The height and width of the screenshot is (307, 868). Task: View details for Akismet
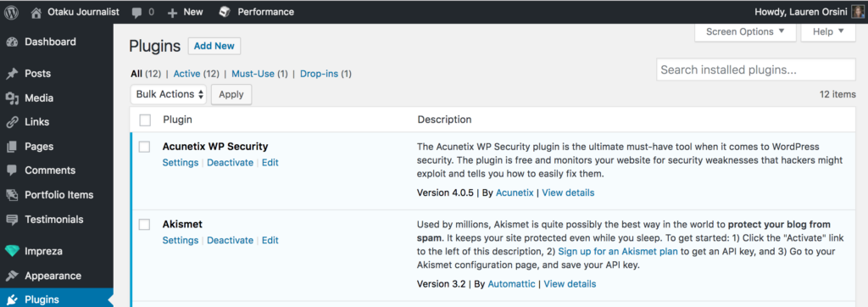tap(570, 284)
